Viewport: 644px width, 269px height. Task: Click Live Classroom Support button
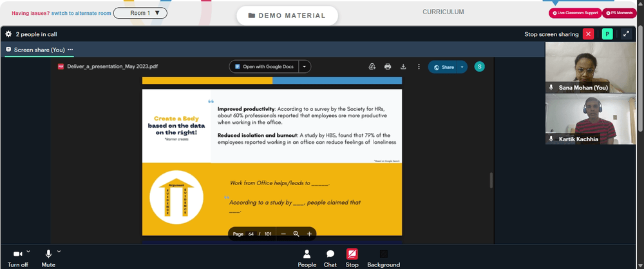tap(575, 13)
